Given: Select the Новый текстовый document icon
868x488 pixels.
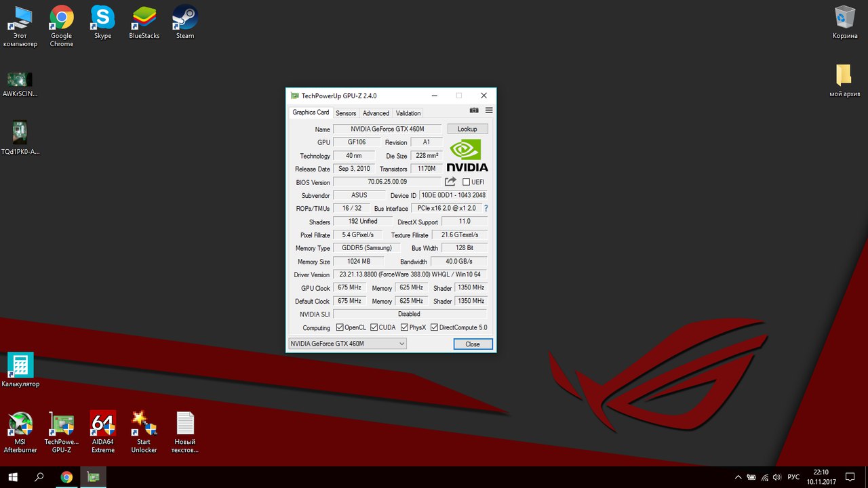Looking at the screenshot, I should point(185,432).
